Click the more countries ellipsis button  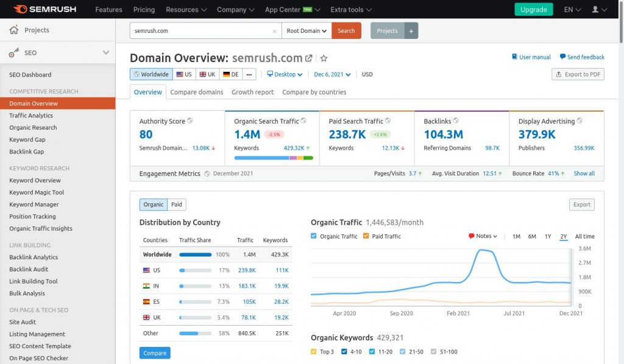[x=249, y=74]
